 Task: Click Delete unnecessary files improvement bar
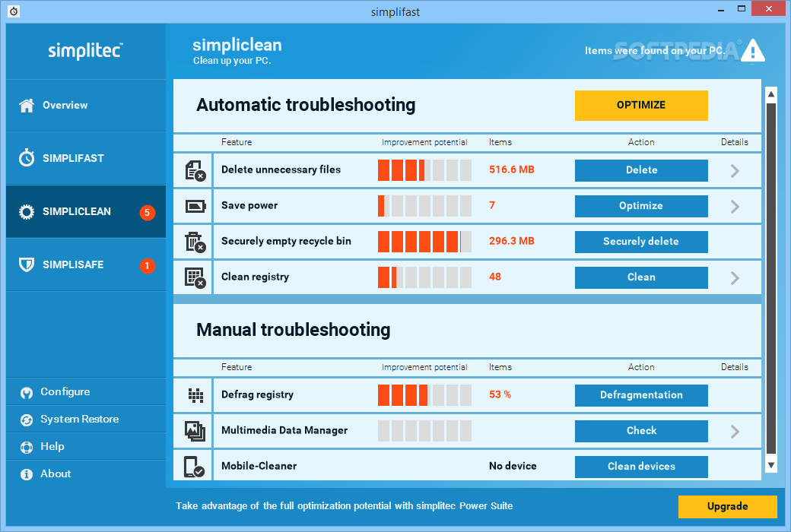(424, 170)
